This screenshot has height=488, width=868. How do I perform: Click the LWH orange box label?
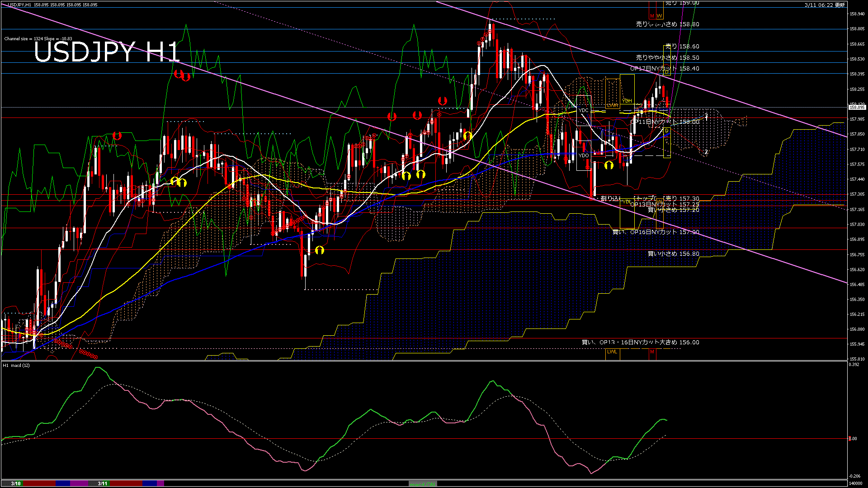tap(612, 105)
